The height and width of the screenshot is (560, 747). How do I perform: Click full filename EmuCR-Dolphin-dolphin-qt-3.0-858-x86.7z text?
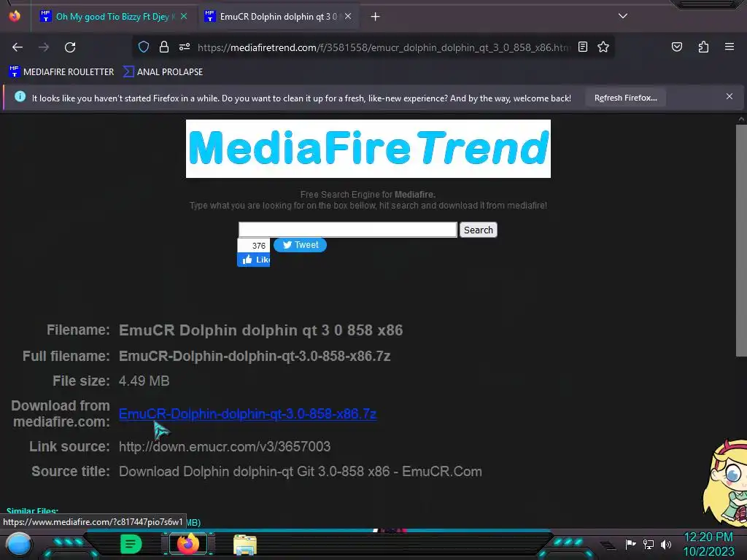(x=255, y=356)
